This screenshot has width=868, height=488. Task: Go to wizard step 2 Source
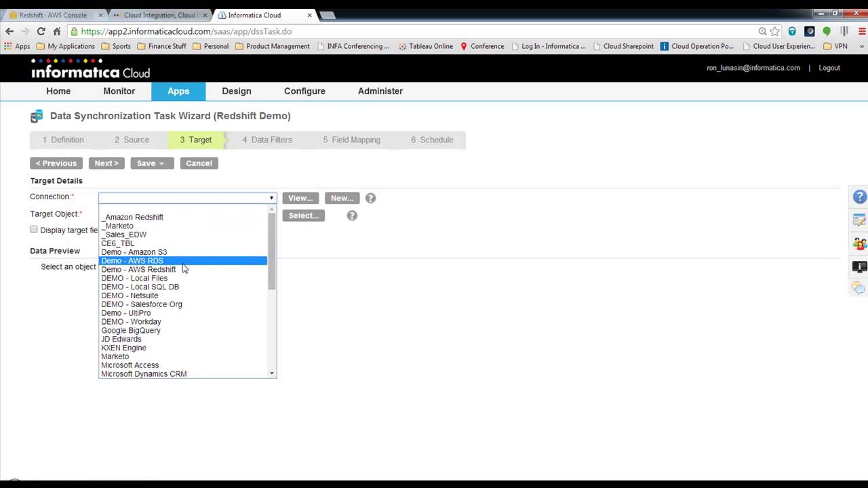click(132, 140)
